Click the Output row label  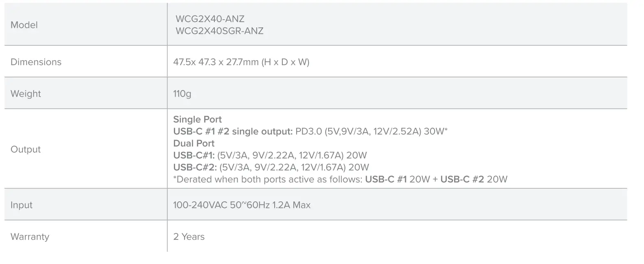click(x=25, y=149)
